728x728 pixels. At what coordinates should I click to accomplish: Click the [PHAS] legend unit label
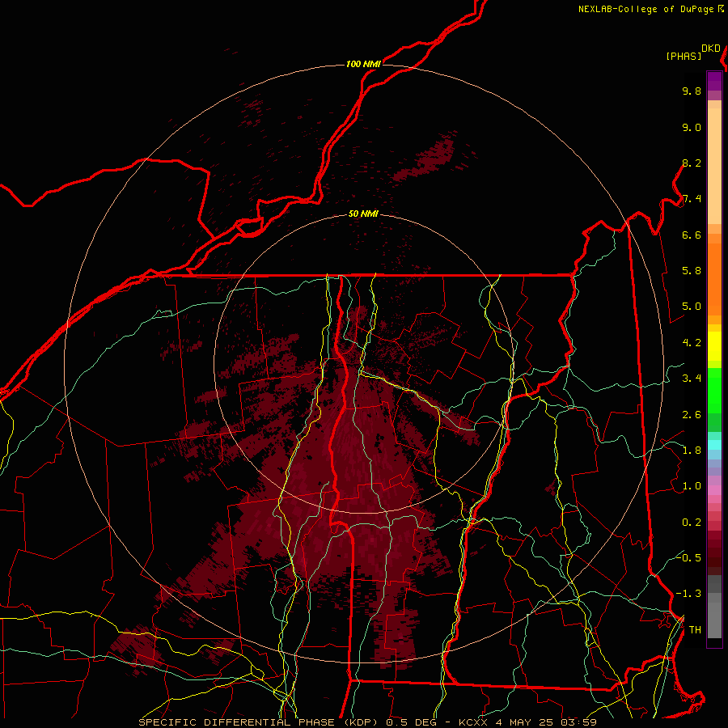point(684,56)
